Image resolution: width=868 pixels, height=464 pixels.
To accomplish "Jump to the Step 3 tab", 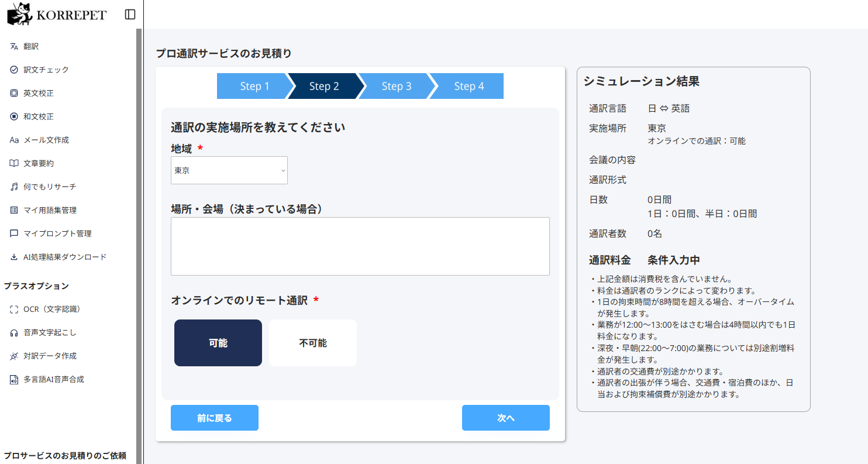I will 397,86.
